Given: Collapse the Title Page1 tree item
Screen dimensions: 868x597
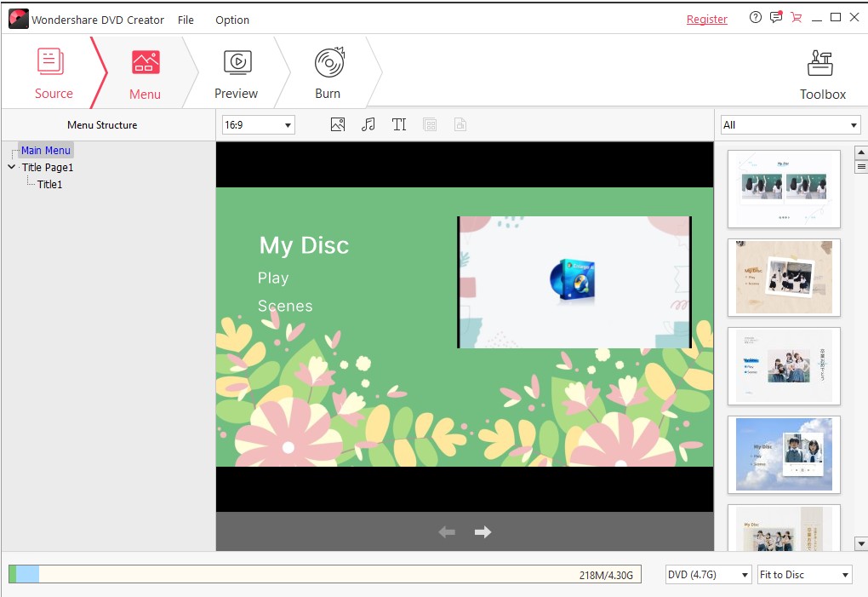Looking at the screenshot, I should pos(11,168).
